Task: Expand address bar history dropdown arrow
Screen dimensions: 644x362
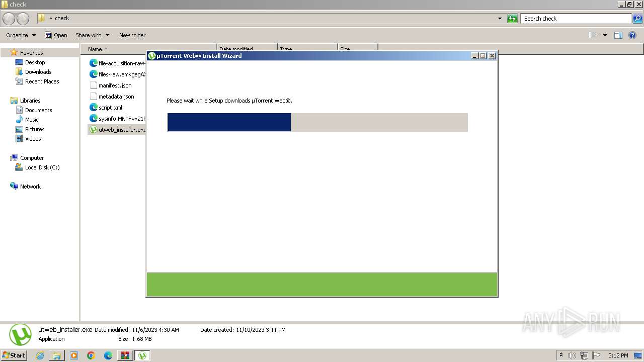Action: point(500,19)
